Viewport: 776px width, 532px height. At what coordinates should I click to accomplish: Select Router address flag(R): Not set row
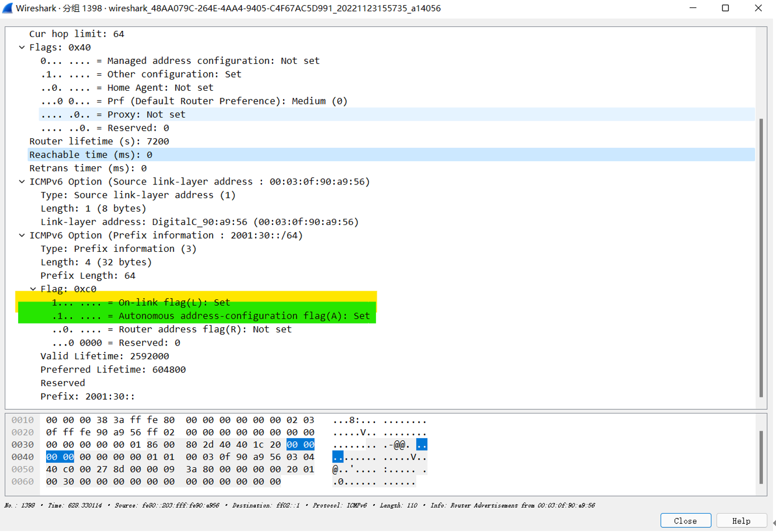[x=403, y=329]
